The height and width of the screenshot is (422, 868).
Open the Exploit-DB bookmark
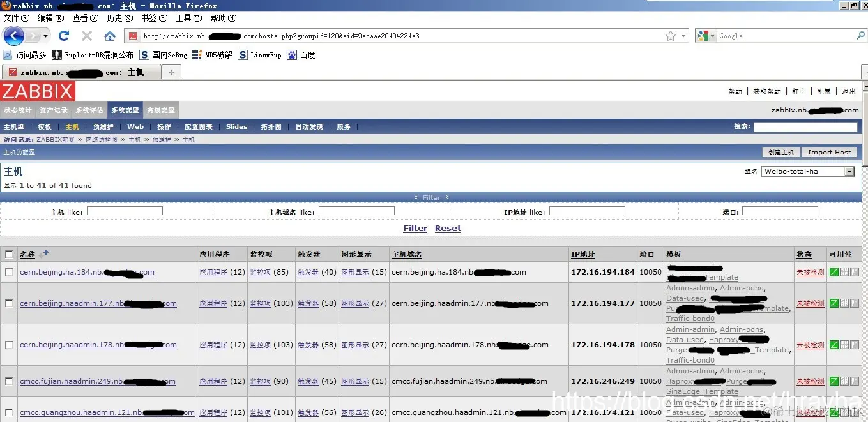tap(93, 55)
